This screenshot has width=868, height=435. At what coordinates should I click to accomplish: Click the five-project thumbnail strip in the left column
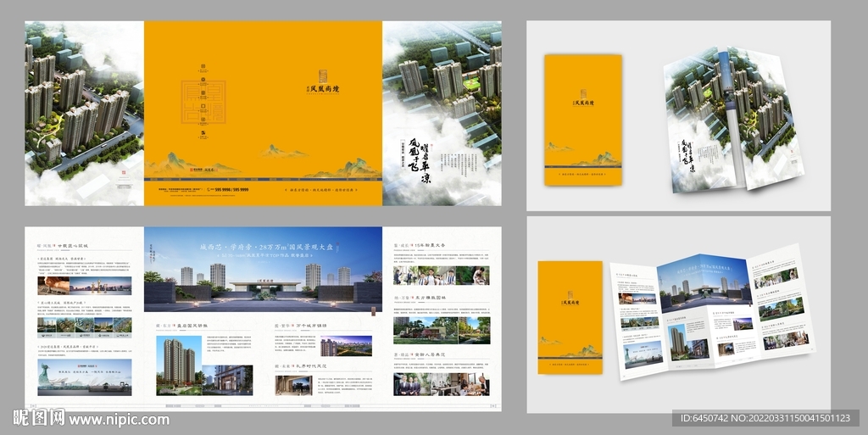click(x=85, y=327)
